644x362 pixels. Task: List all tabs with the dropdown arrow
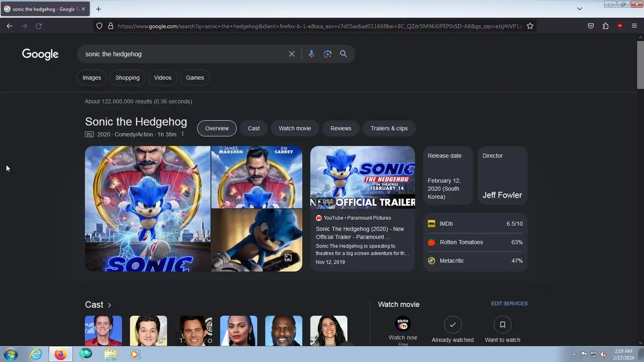(580, 9)
